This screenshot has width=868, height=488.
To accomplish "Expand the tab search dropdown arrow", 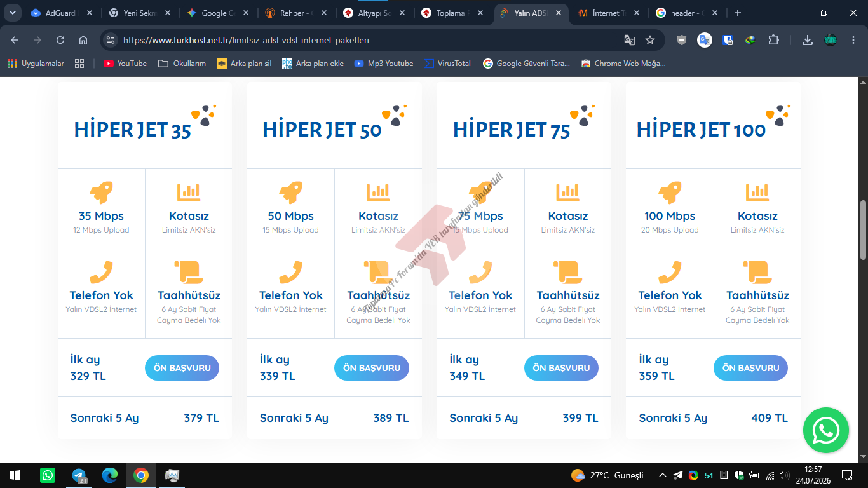I will click(x=12, y=13).
